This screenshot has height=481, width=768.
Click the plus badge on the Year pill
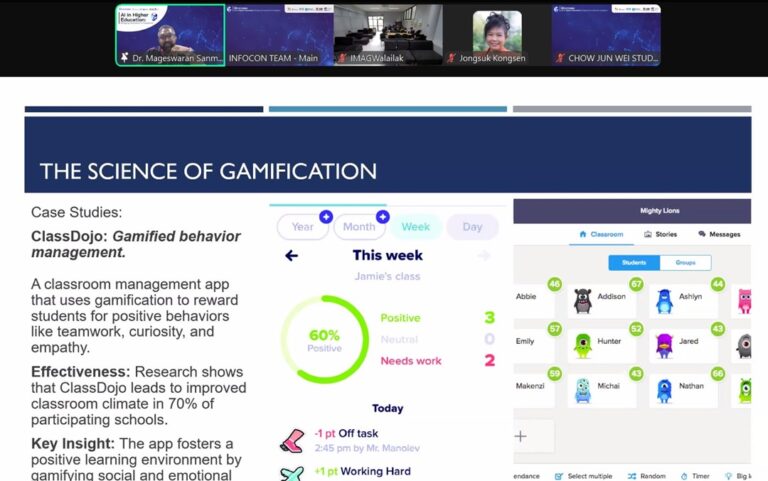(x=326, y=216)
